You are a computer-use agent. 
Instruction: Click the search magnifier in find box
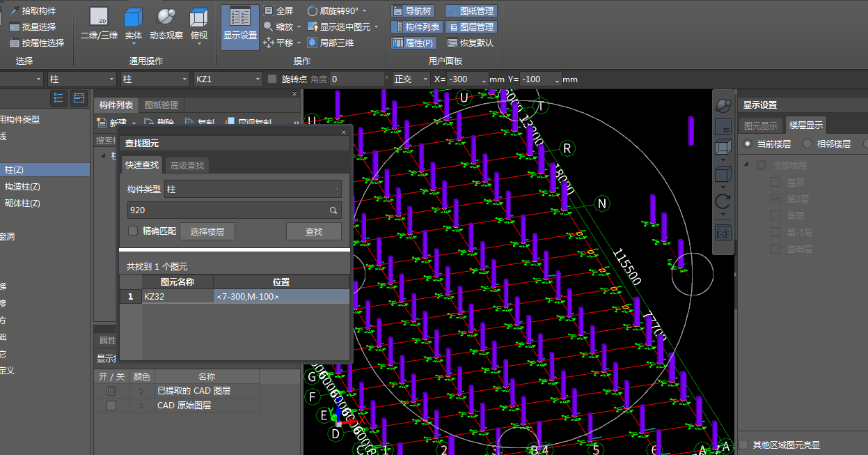333,210
